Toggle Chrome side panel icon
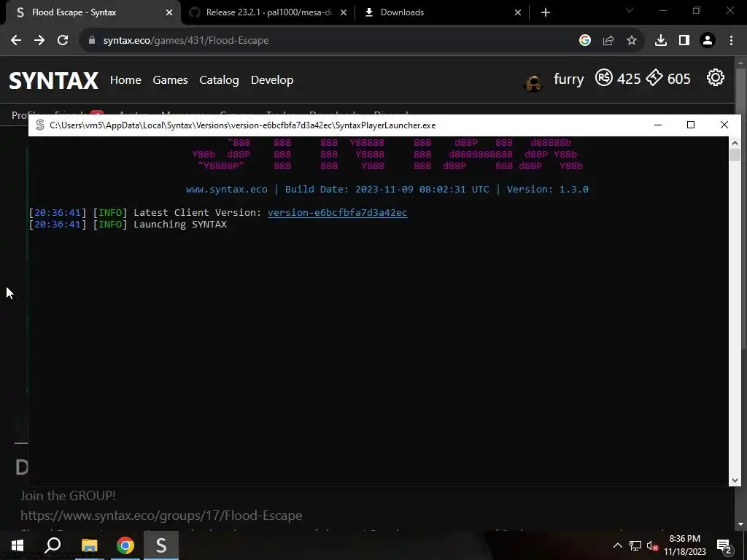 click(684, 41)
